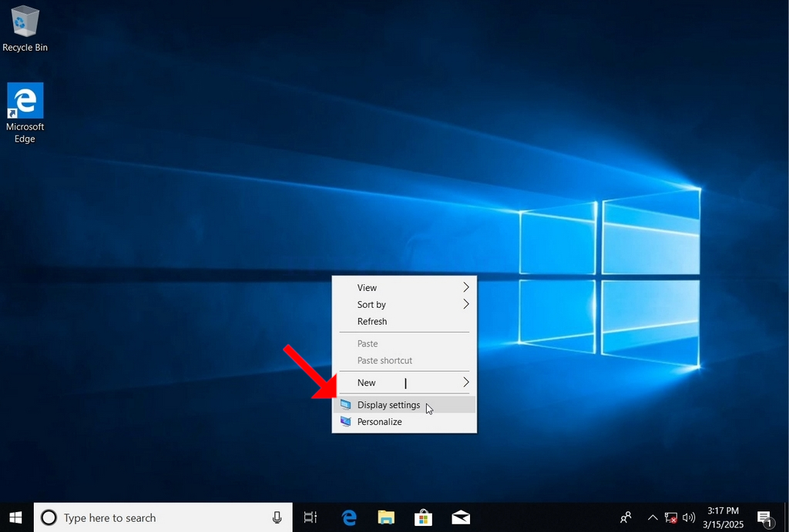Image resolution: width=789 pixels, height=532 pixels.
Task: Open the volume speaker tray icon
Action: [688, 517]
